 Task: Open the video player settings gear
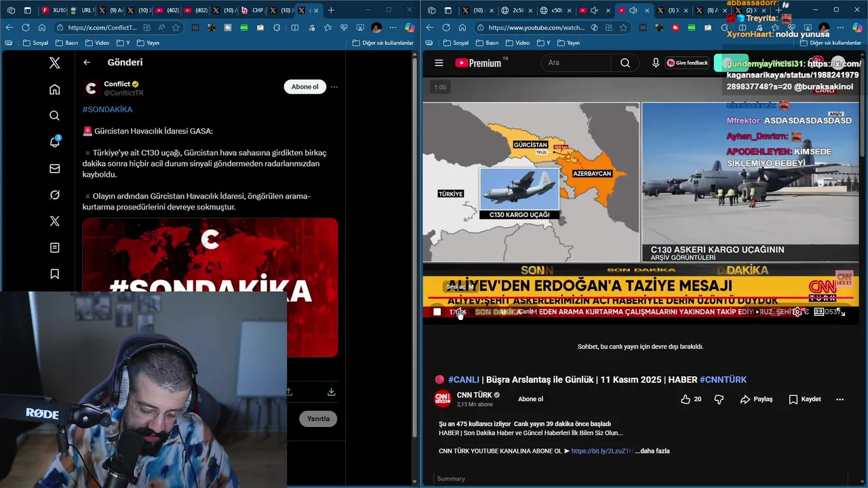click(x=797, y=312)
